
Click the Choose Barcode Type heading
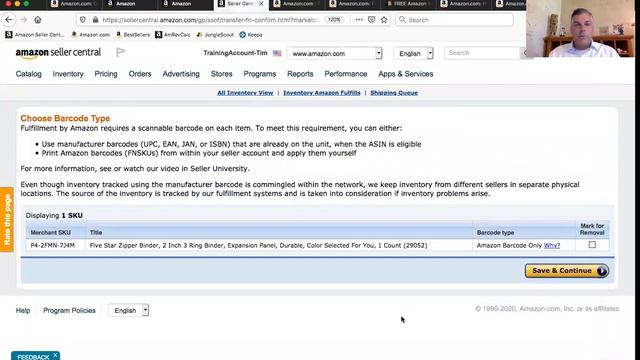tap(65, 118)
